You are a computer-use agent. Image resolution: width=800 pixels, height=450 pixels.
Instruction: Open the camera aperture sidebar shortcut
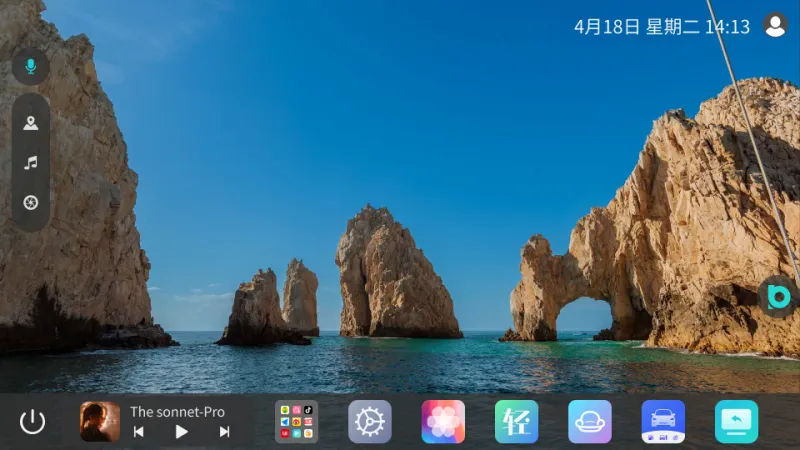coord(31,203)
